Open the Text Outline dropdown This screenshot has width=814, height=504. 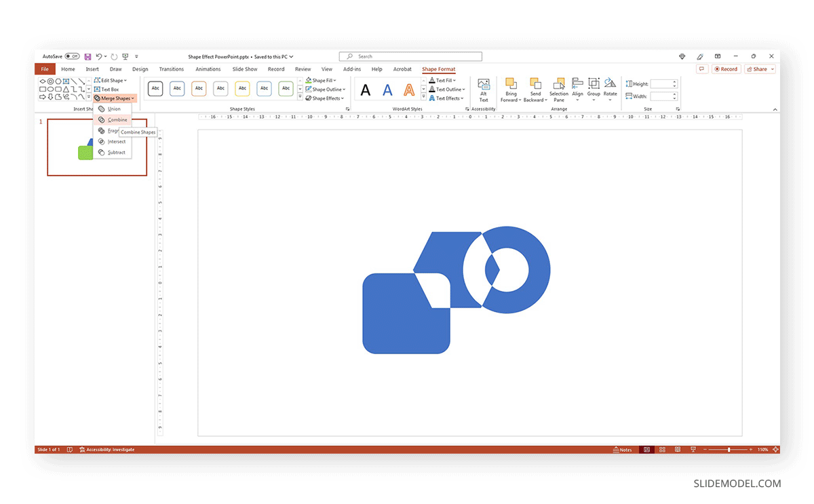[447, 89]
